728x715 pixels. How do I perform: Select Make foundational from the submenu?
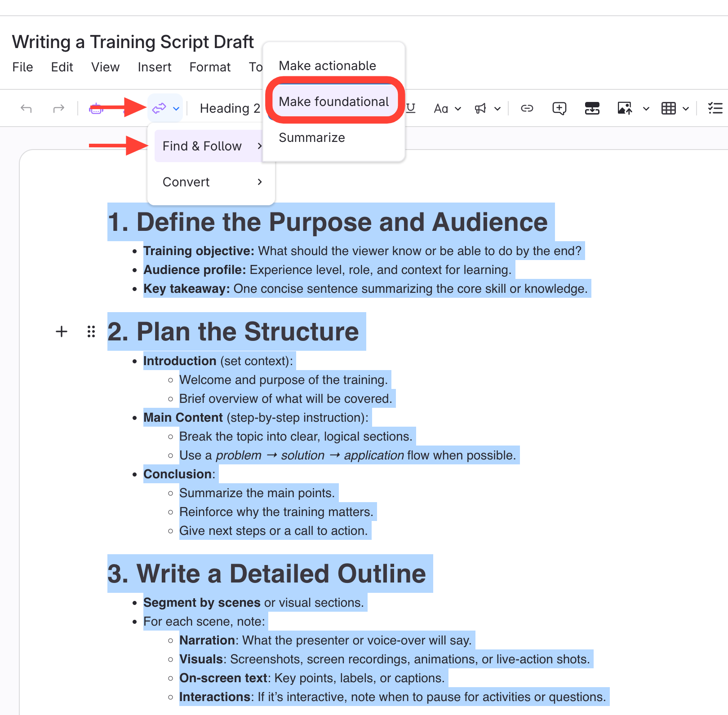click(334, 102)
